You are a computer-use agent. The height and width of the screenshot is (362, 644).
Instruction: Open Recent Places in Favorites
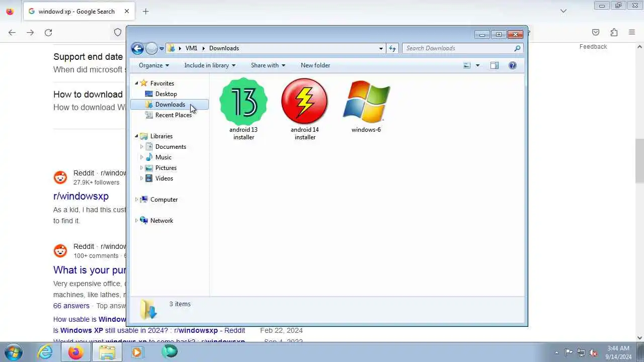coord(173,115)
